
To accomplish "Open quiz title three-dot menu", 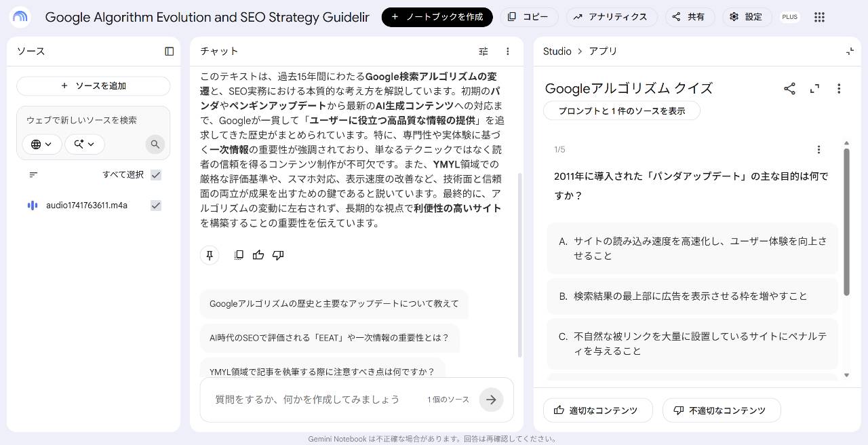I will point(839,89).
